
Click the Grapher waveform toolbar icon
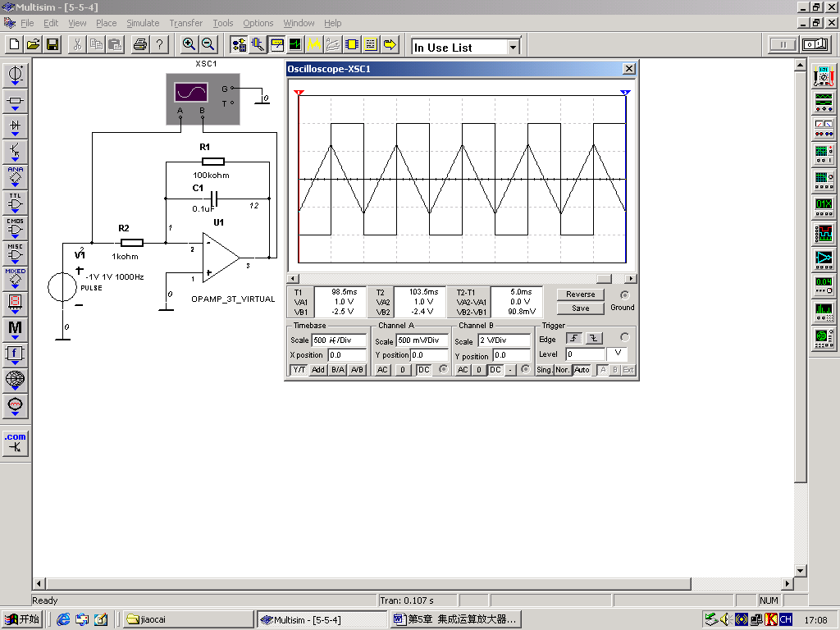point(314,44)
